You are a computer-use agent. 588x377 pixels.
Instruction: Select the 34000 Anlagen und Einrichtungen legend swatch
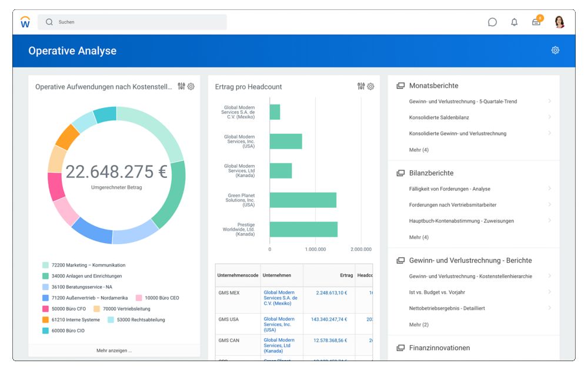[45, 276]
